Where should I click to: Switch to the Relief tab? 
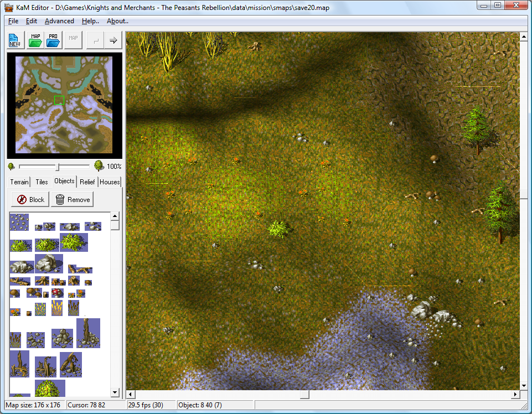[87, 182]
